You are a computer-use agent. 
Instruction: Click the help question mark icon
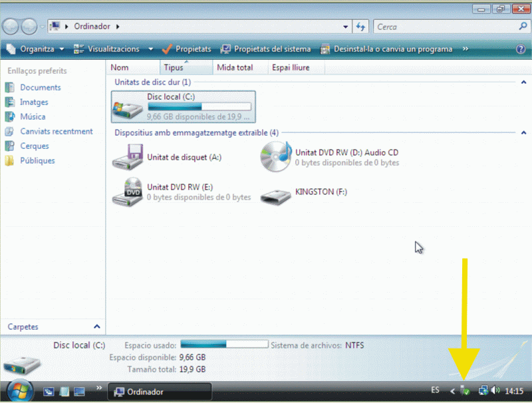click(x=520, y=49)
